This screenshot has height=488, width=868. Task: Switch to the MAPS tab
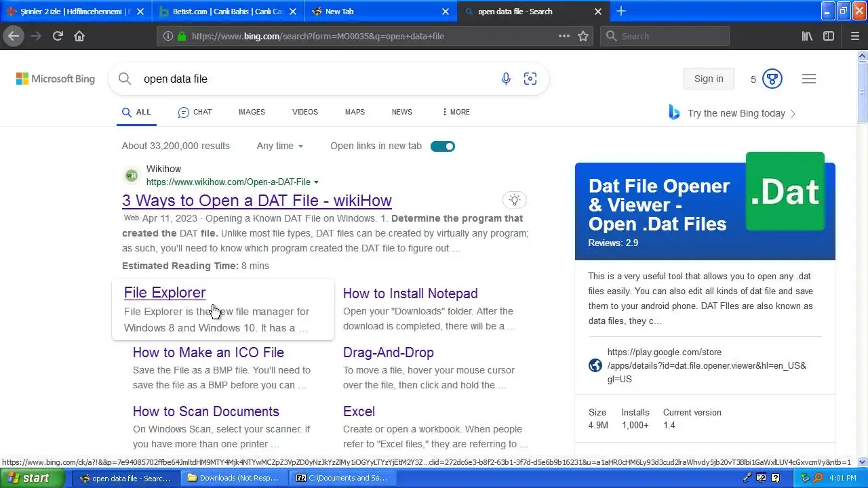click(355, 112)
